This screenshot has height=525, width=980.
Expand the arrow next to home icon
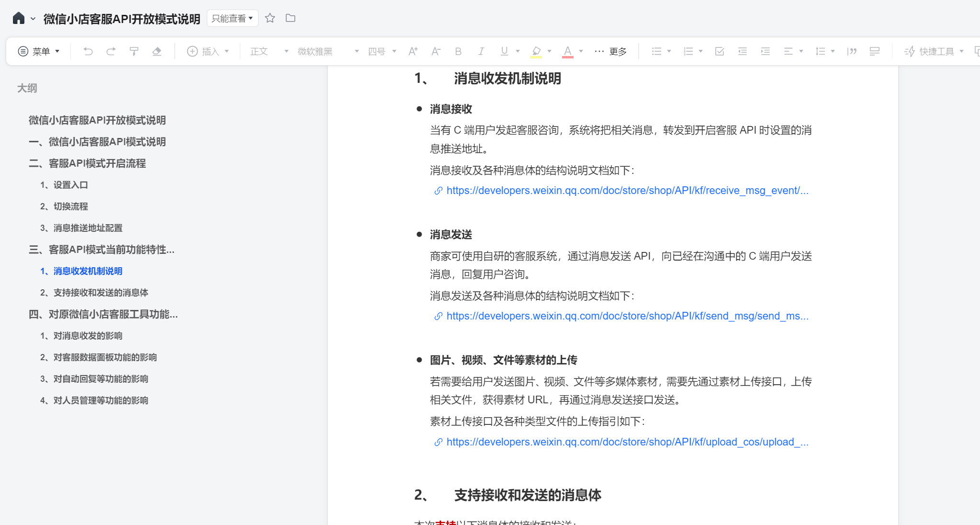coord(33,19)
